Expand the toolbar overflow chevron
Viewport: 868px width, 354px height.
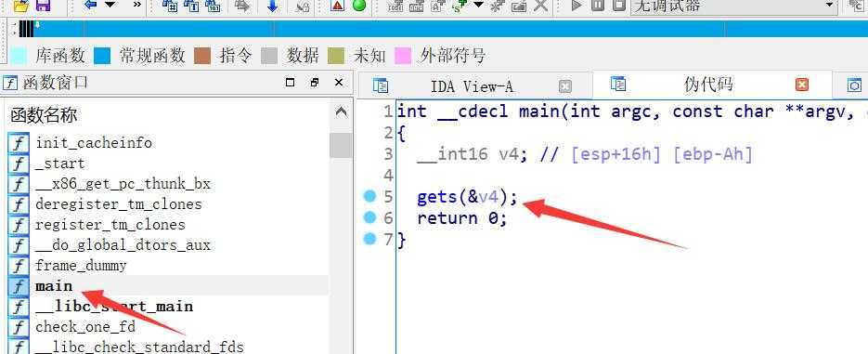pos(136,6)
